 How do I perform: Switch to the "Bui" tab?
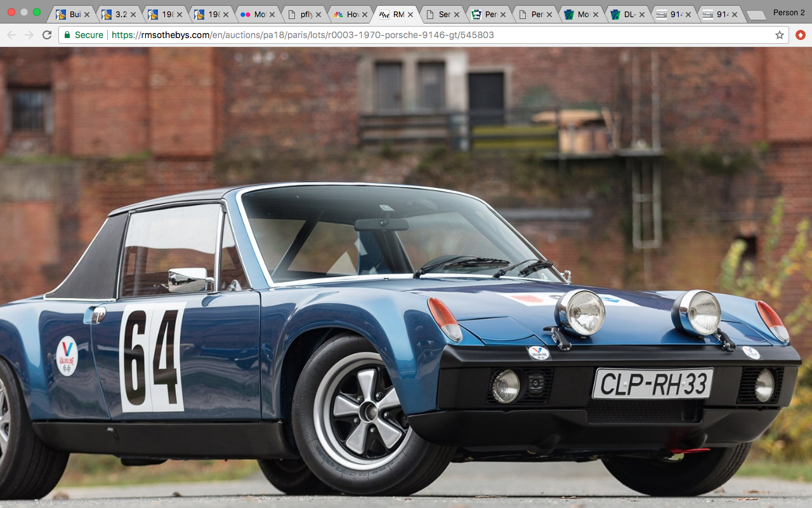coord(71,15)
